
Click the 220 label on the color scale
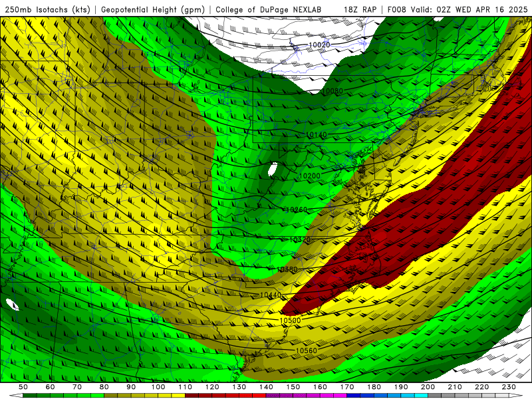pyautogui.click(x=481, y=387)
